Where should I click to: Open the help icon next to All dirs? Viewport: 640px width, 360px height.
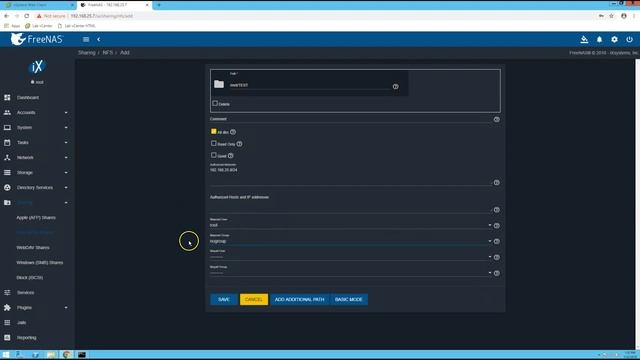(233, 132)
